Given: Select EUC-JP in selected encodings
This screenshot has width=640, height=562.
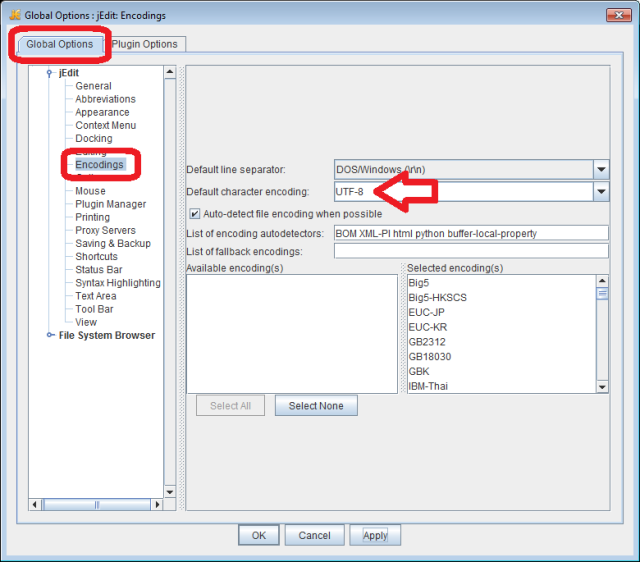Looking at the screenshot, I should click(502, 312).
